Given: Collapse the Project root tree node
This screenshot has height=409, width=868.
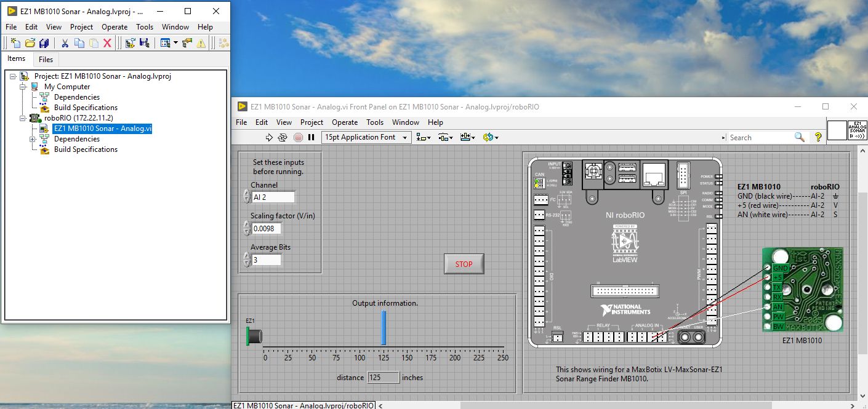Looking at the screenshot, I should pyautogui.click(x=13, y=76).
